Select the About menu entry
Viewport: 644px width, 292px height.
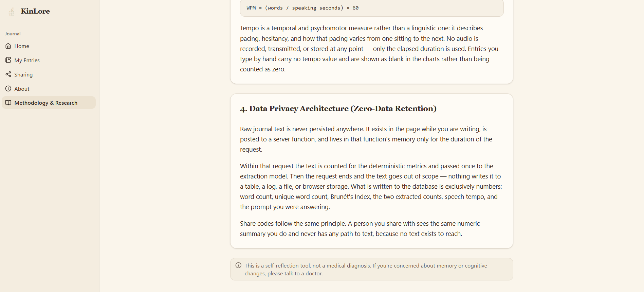49,89
